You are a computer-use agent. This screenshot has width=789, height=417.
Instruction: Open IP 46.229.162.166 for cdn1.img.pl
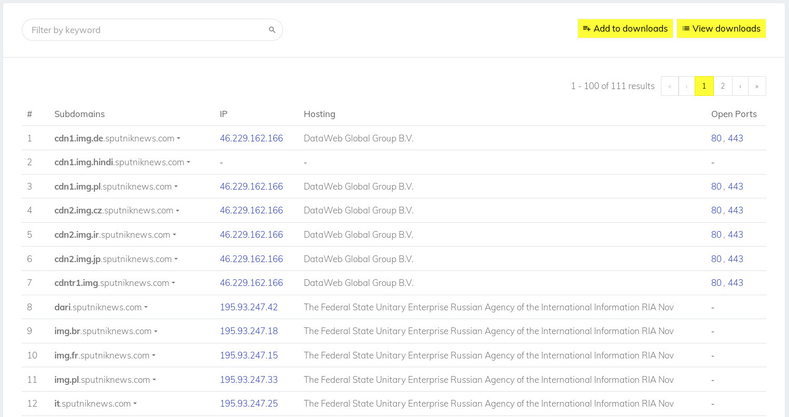(251, 187)
